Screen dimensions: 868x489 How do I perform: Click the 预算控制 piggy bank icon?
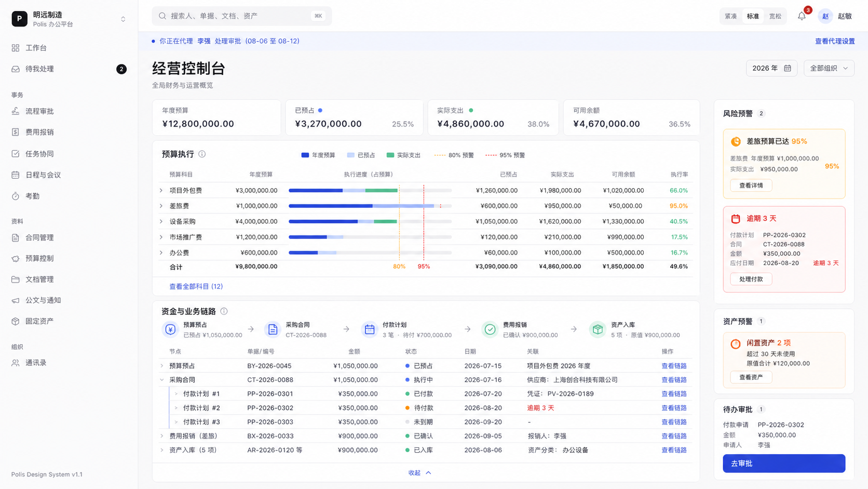tap(16, 258)
